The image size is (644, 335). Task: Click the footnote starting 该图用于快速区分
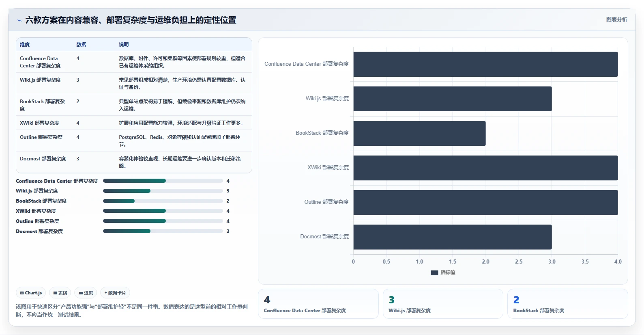tap(132, 311)
